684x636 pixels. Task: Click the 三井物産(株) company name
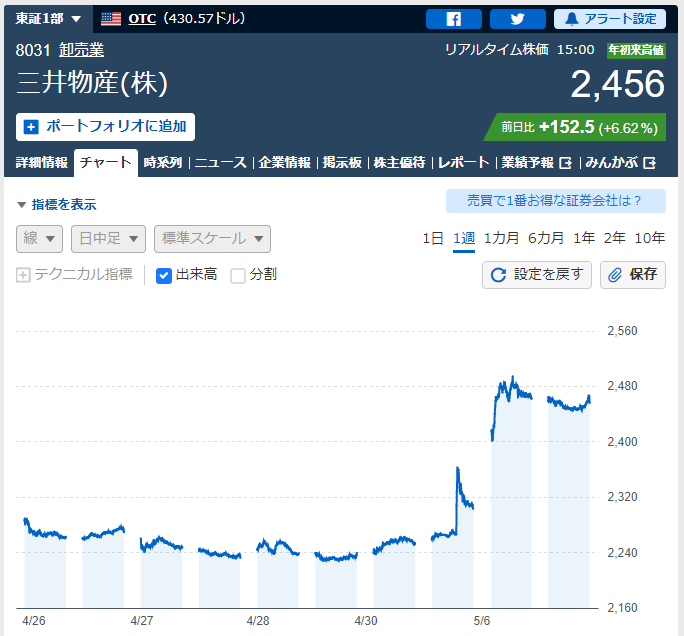(x=92, y=83)
